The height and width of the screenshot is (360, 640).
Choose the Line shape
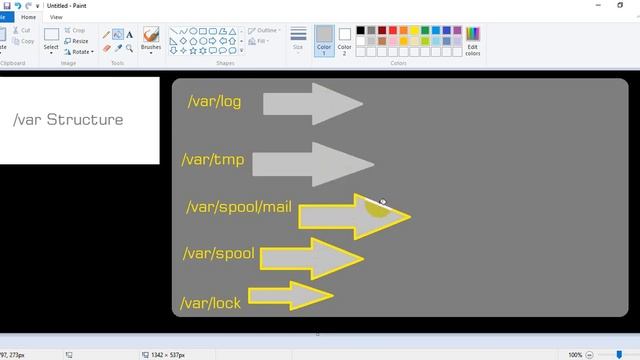[x=173, y=31]
